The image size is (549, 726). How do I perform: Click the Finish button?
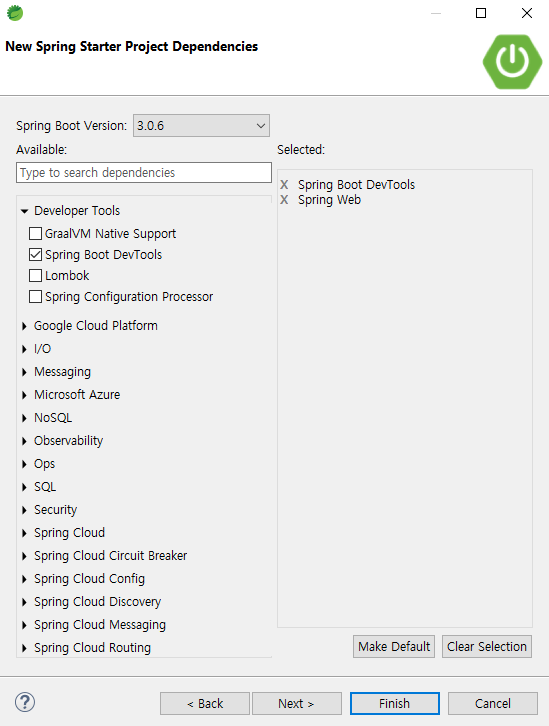tap(395, 704)
